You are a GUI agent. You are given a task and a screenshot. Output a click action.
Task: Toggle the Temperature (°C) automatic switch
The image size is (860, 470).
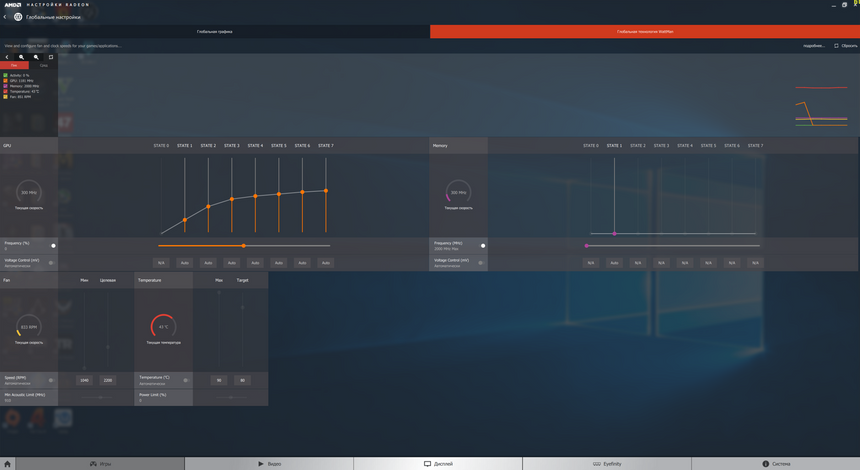(x=185, y=380)
